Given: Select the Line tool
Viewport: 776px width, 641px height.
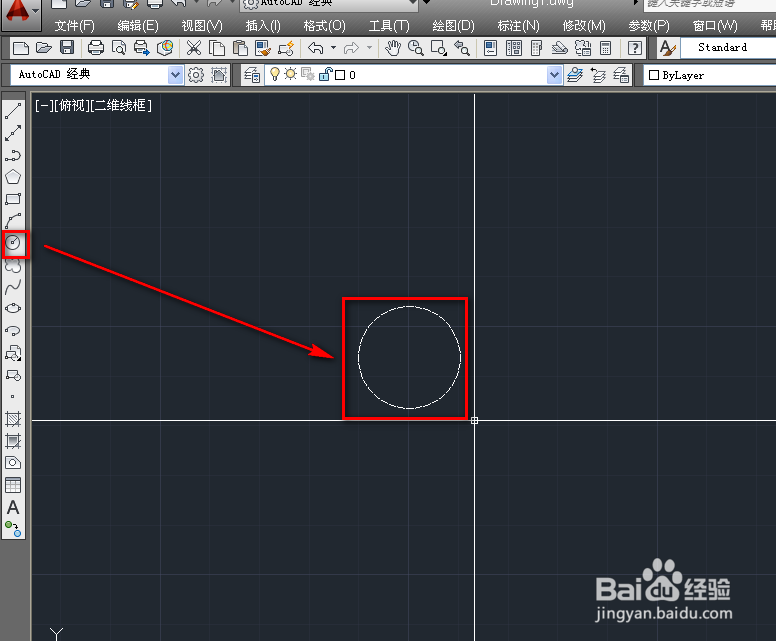Looking at the screenshot, I should click(x=13, y=111).
